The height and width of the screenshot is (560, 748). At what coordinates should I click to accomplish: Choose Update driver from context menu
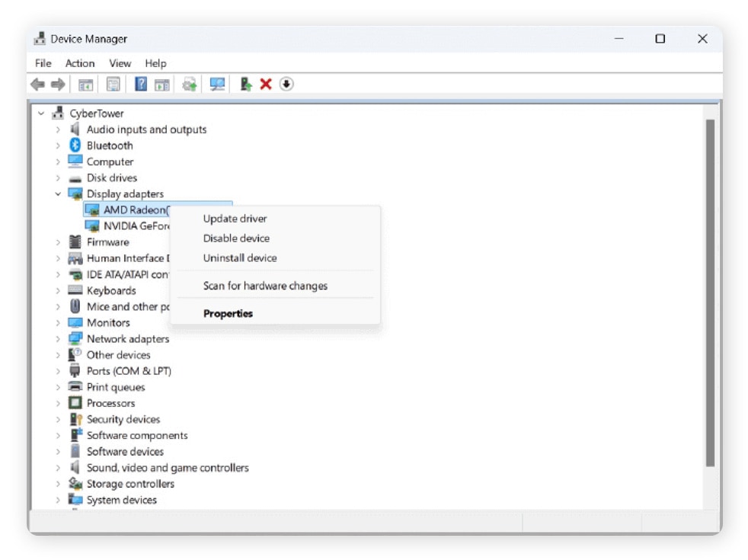tap(275, 219)
